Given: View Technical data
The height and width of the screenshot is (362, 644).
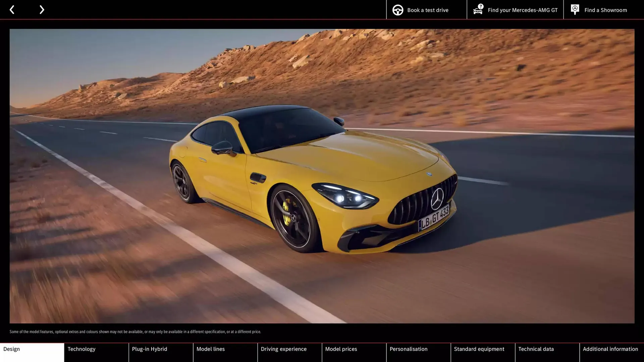Looking at the screenshot, I should 536,349.
